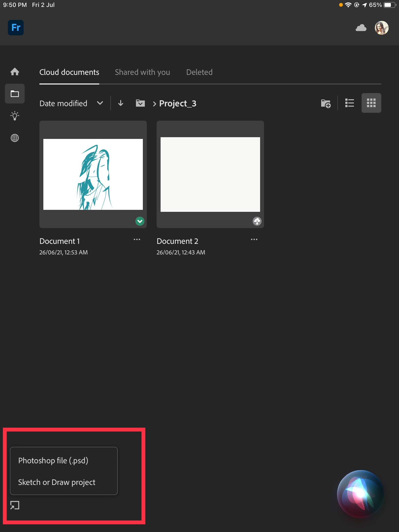Open the user profile avatar
Screen dimensions: 399x532
(382, 28)
